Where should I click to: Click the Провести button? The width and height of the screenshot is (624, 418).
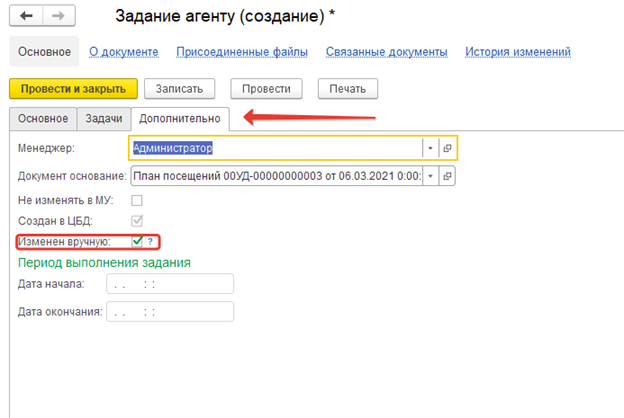[266, 88]
